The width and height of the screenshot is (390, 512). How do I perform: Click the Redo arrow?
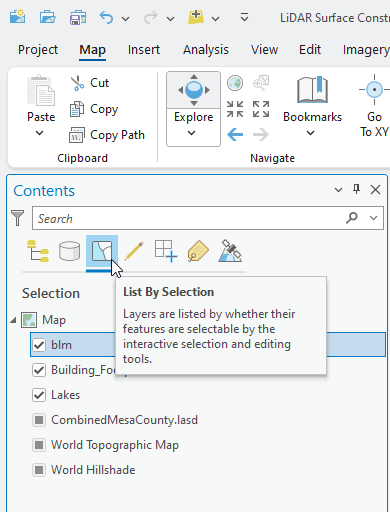tap(150, 17)
